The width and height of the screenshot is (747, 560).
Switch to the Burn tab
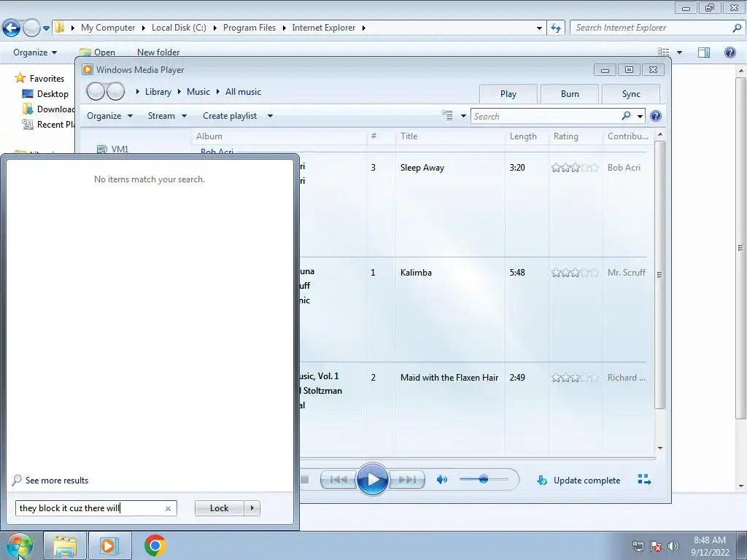click(570, 94)
